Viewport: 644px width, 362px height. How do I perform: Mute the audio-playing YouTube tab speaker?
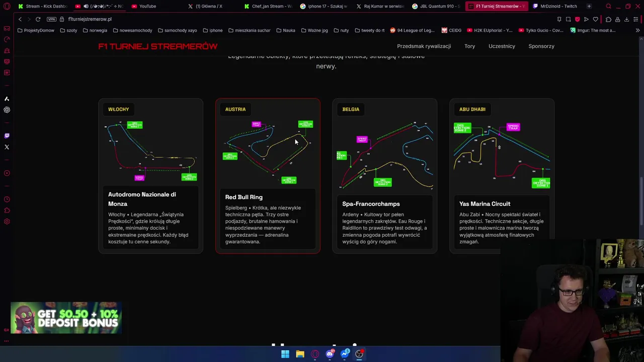(x=86, y=6)
